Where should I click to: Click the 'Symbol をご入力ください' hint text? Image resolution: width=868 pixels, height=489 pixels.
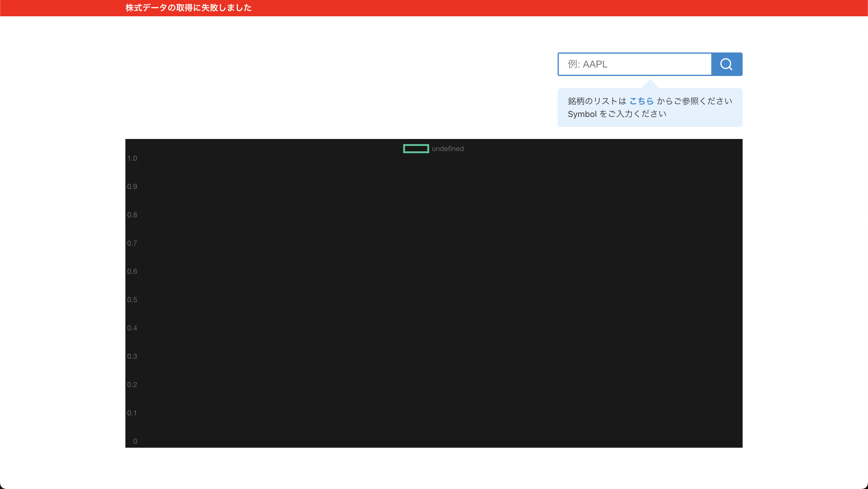(617, 114)
